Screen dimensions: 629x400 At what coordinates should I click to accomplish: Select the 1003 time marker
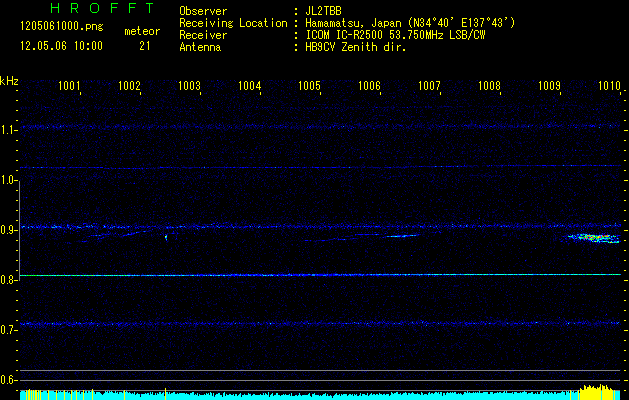pos(189,87)
